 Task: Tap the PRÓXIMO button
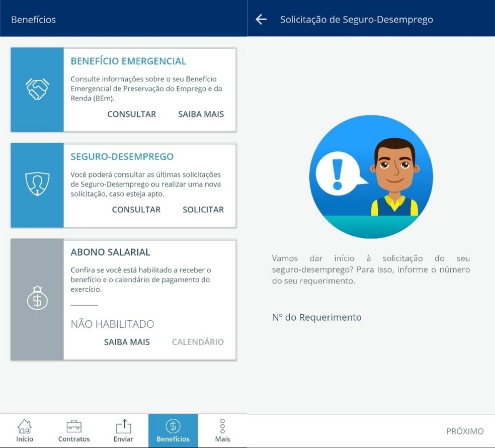point(465,431)
